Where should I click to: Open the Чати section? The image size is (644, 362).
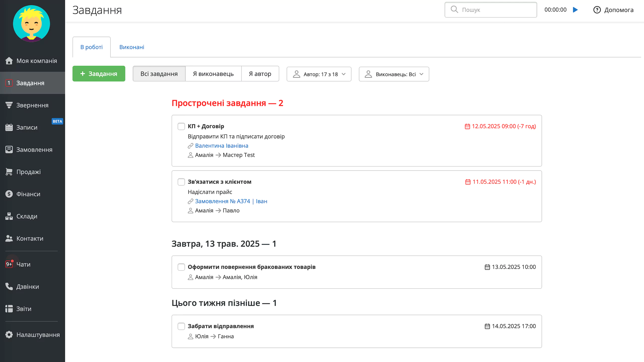pyautogui.click(x=32, y=264)
